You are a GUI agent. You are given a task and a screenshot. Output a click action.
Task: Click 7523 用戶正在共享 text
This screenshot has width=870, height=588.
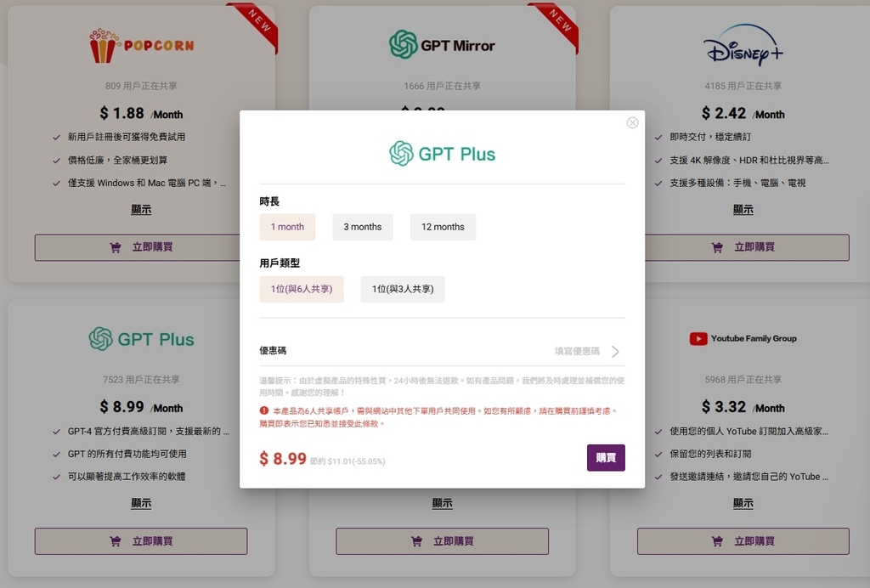click(142, 380)
